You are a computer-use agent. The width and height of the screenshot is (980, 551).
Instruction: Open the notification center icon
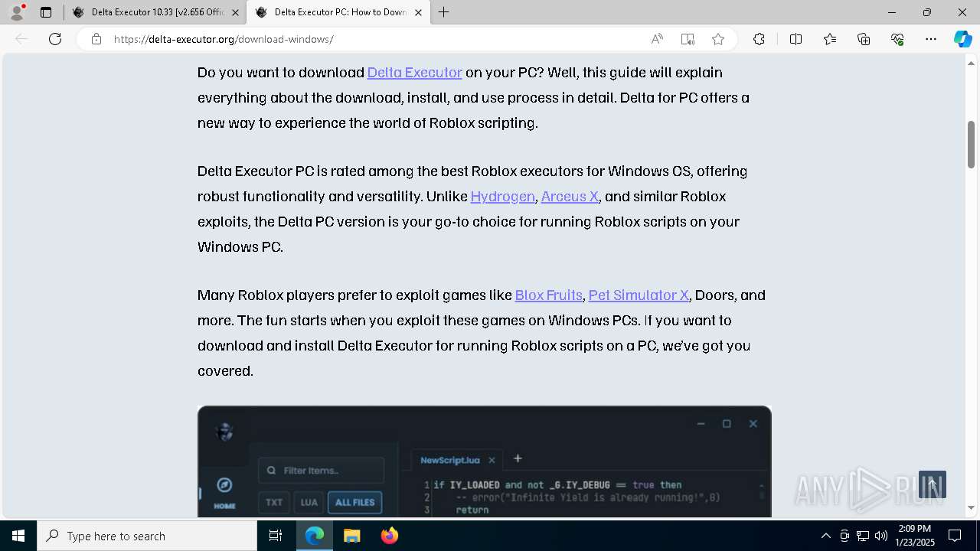(x=955, y=536)
